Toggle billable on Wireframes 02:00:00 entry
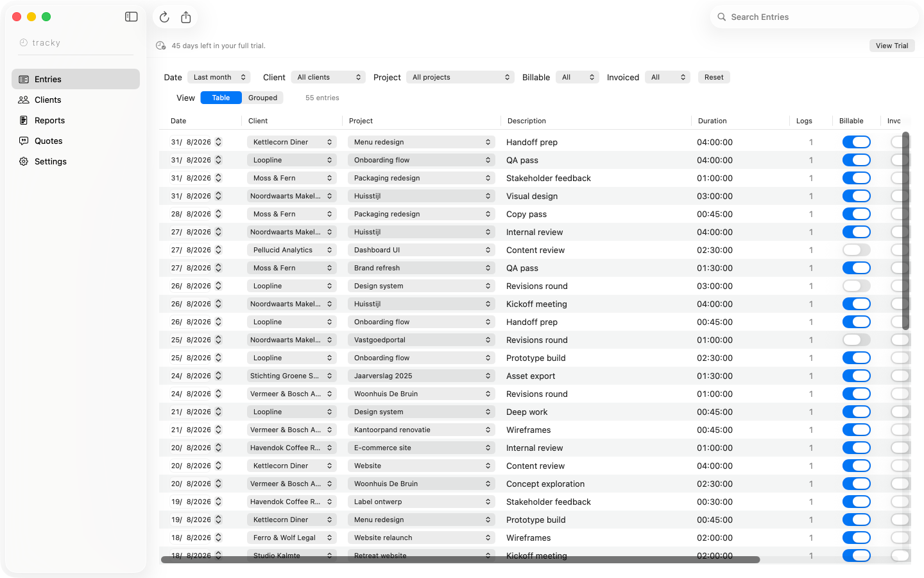The height and width of the screenshot is (578, 924). 857,538
